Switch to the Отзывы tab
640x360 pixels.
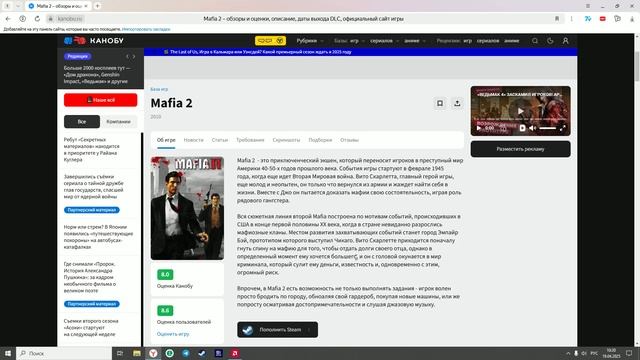(x=349, y=140)
